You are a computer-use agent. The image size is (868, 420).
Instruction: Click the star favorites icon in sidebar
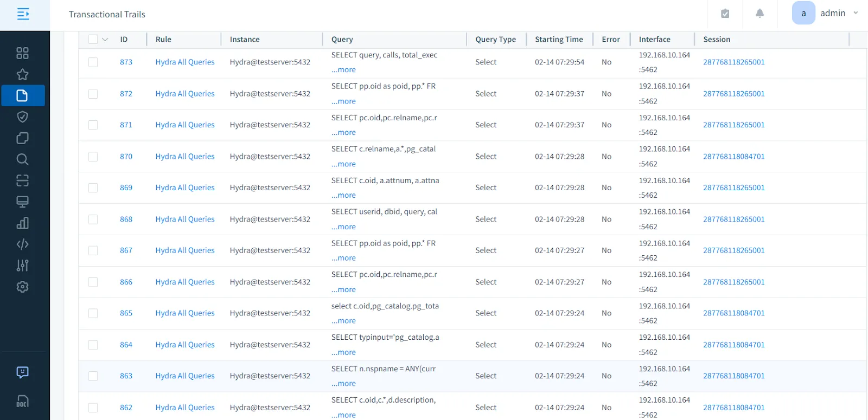pyautogui.click(x=22, y=74)
